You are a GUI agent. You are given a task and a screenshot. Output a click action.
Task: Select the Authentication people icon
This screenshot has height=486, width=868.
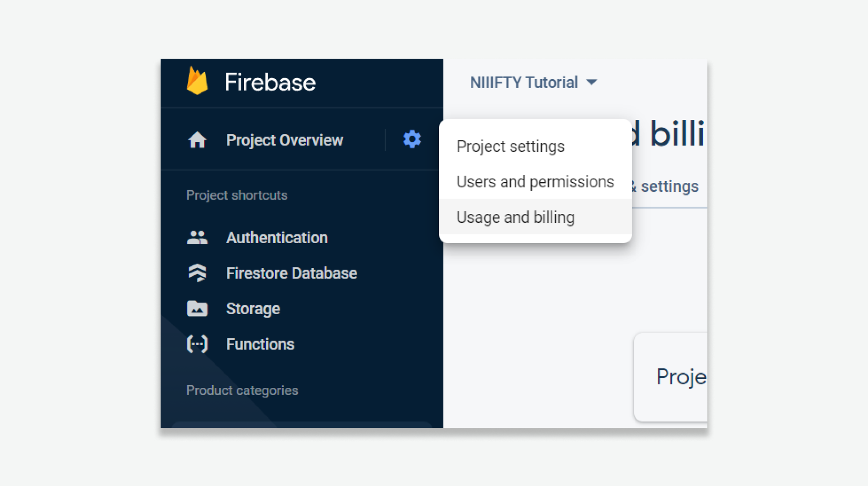tap(197, 237)
